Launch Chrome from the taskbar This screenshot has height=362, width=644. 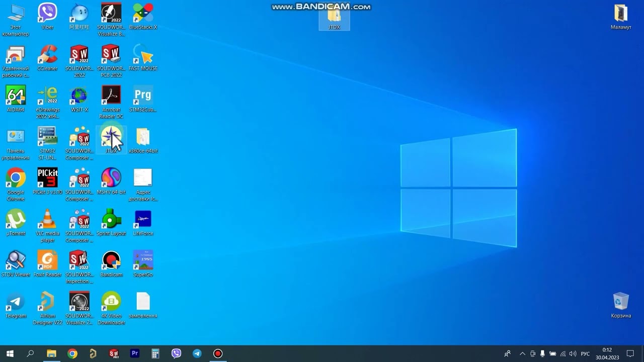72,353
